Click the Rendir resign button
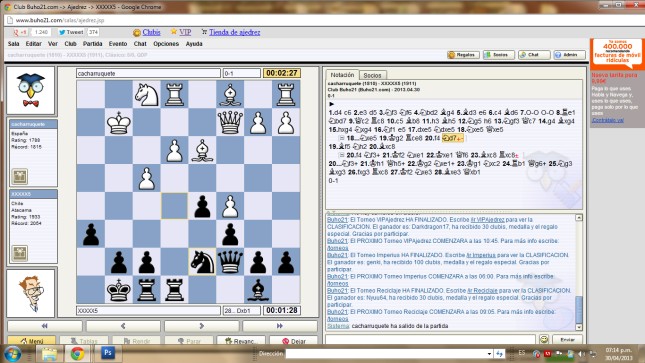 [x=136, y=341]
